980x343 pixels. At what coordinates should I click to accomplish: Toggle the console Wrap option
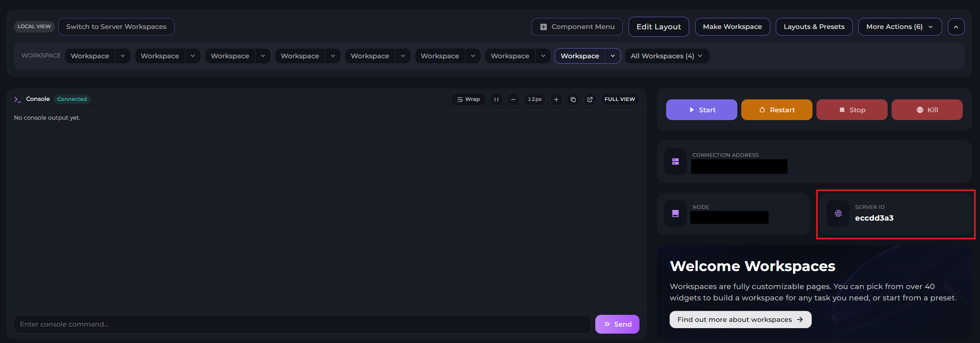pyautogui.click(x=468, y=99)
